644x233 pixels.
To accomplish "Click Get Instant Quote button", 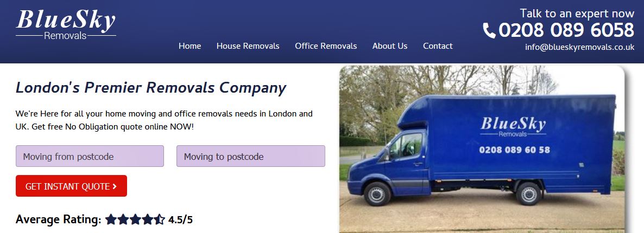I will 72,186.
